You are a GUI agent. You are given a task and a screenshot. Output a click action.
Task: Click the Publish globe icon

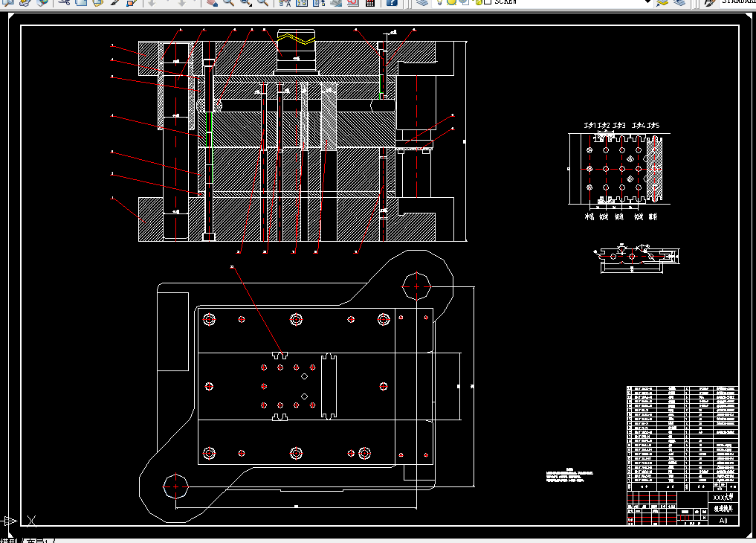(42, 2)
